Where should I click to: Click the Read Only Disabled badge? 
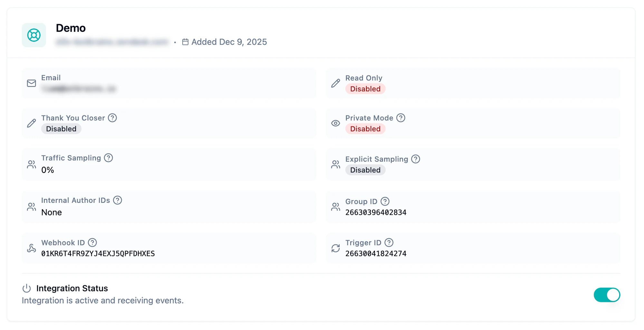pos(365,89)
